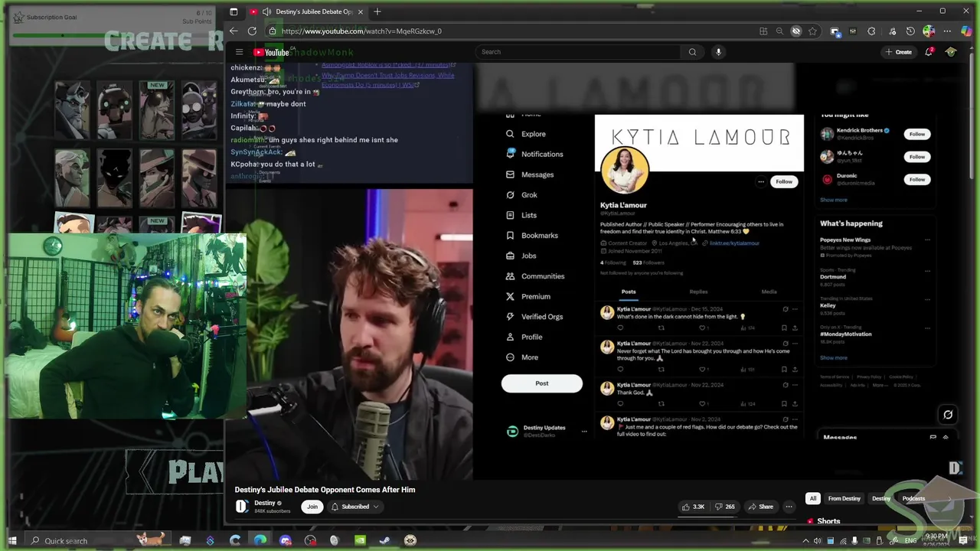This screenshot has width=980, height=551.
Task: Click Follow beside Kendrick Brothers
Action: click(917, 134)
